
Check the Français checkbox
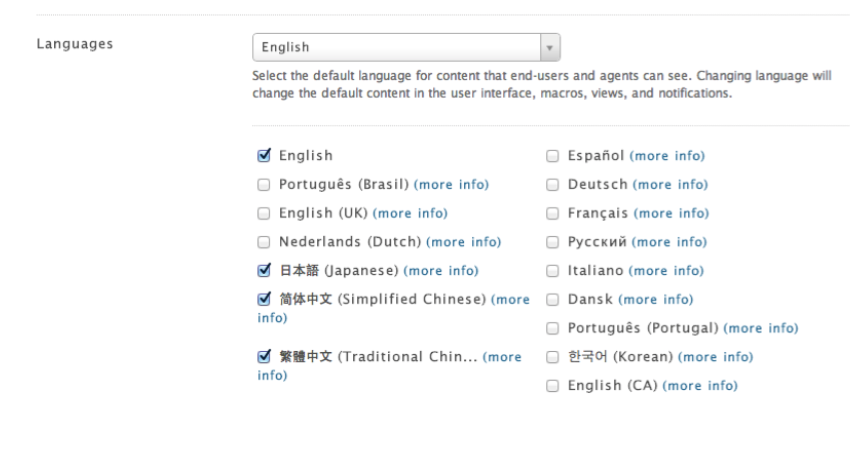552,213
